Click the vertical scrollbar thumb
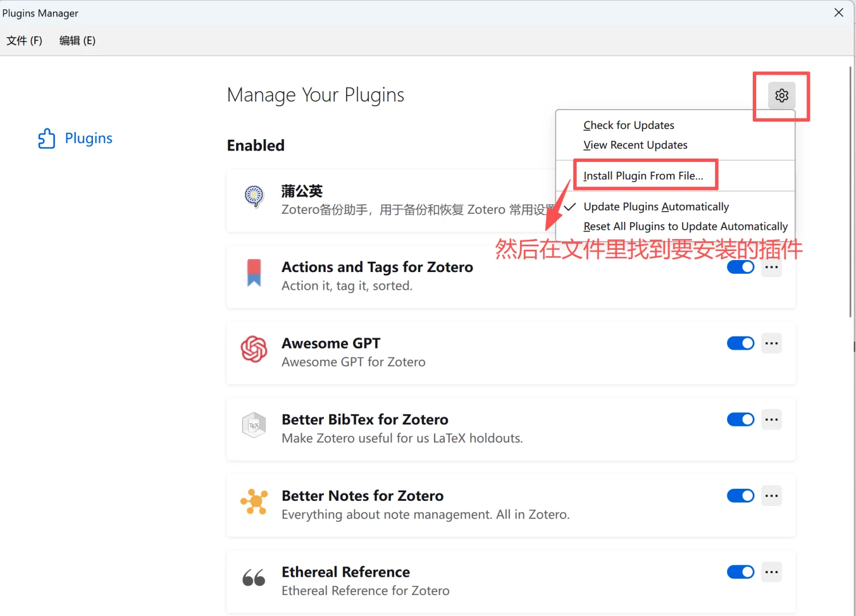Viewport: 856px width, 616px height. (x=850, y=192)
